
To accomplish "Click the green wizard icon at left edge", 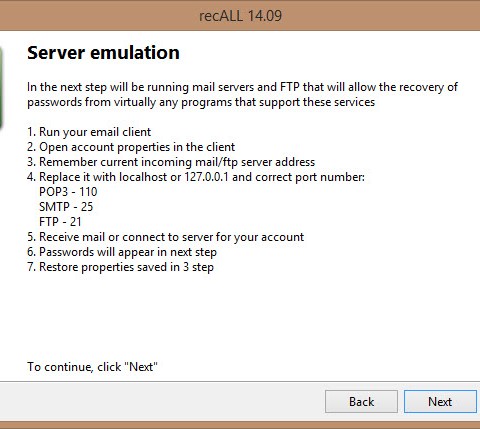I will (x=1, y=88).
